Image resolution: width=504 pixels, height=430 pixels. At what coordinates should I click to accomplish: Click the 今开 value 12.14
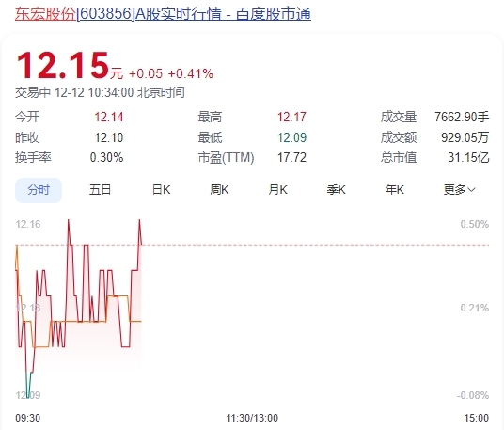pyautogui.click(x=109, y=117)
